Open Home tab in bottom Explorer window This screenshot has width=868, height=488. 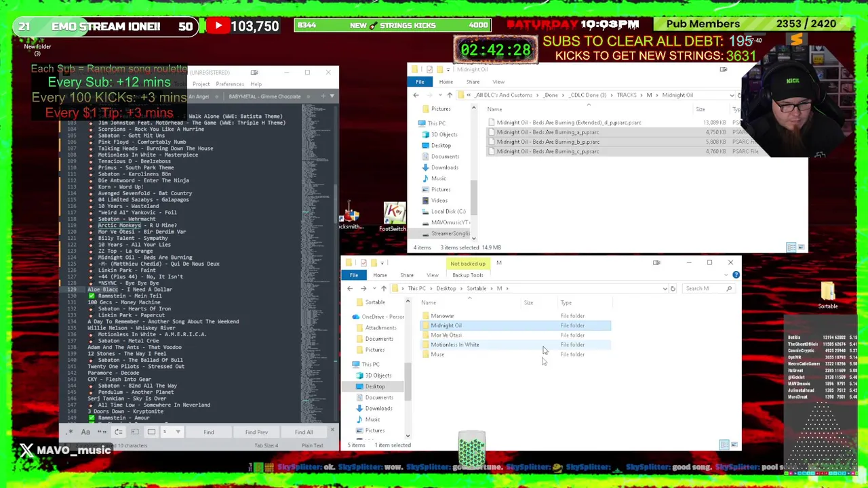(x=380, y=274)
